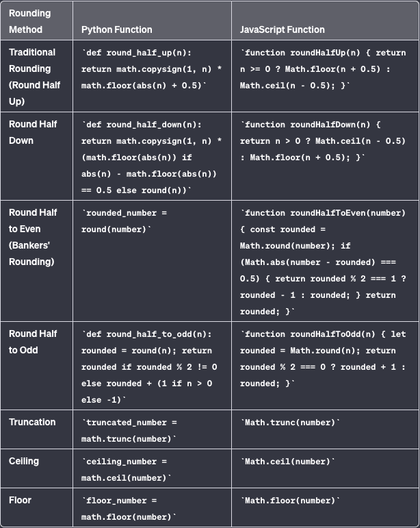The image size is (420, 528).
Task: Click the "Python Function" column header
Action: (x=117, y=29)
